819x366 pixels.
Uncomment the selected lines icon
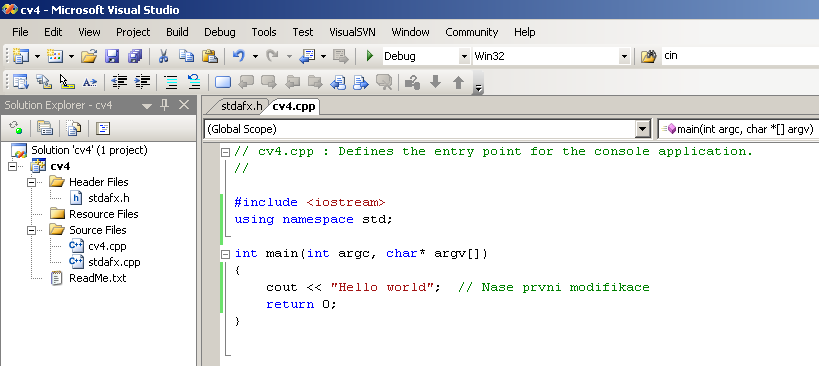[194, 82]
